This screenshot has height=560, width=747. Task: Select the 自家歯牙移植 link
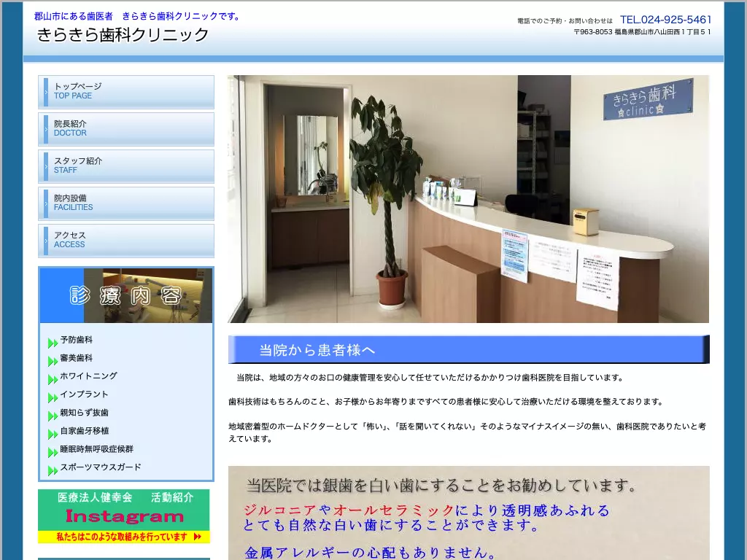pyautogui.click(x=85, y=431)
